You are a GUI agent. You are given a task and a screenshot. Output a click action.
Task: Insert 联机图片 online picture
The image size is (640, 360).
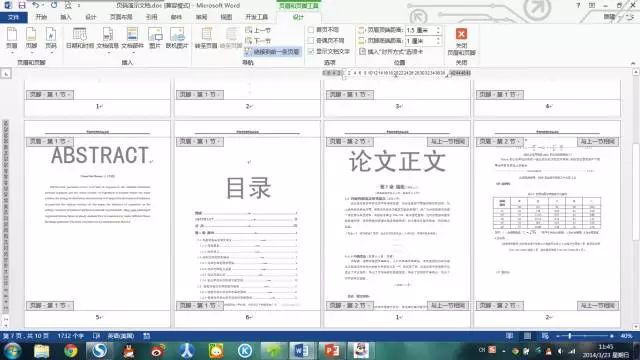coord(177,38)
